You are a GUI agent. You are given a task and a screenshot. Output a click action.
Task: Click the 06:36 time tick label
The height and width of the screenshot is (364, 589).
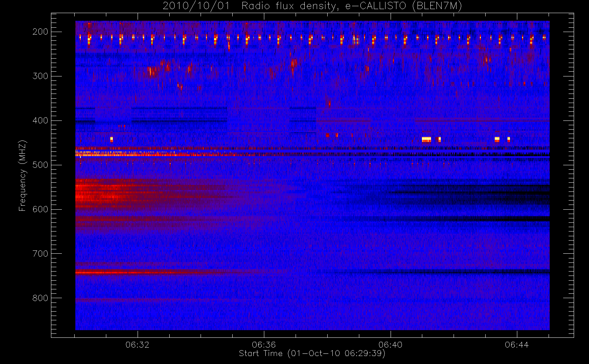pyautogui.click(x=264, y=345)
